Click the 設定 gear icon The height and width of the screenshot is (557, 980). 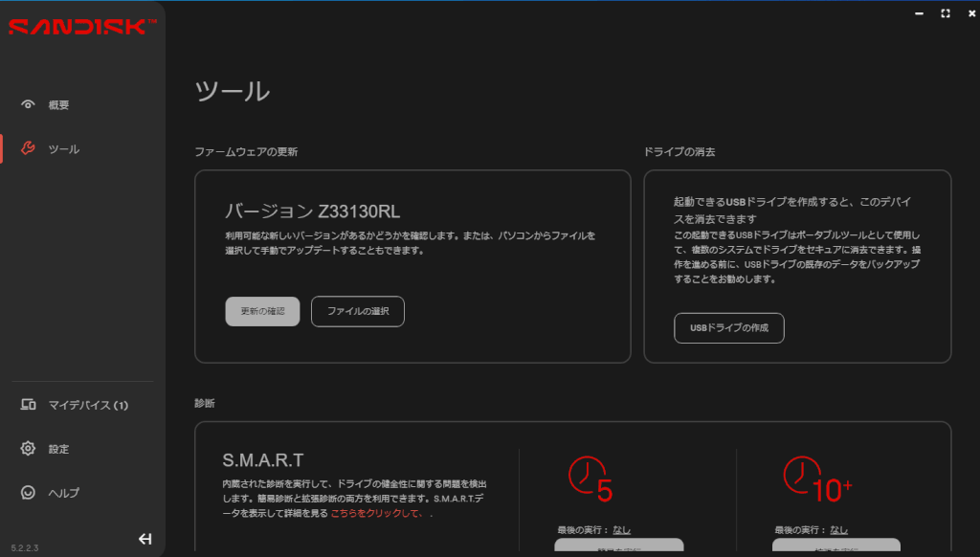29,449
